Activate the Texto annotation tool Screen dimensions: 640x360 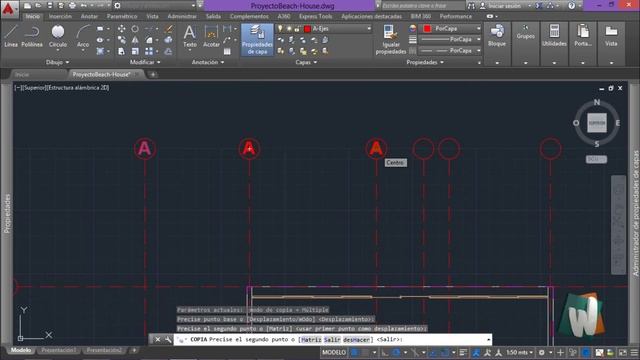tap(190, 36)
